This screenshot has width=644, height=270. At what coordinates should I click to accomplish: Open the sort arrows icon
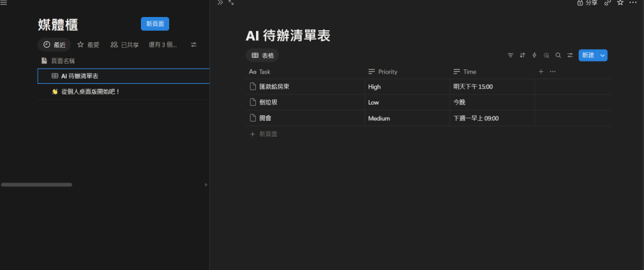523,55
